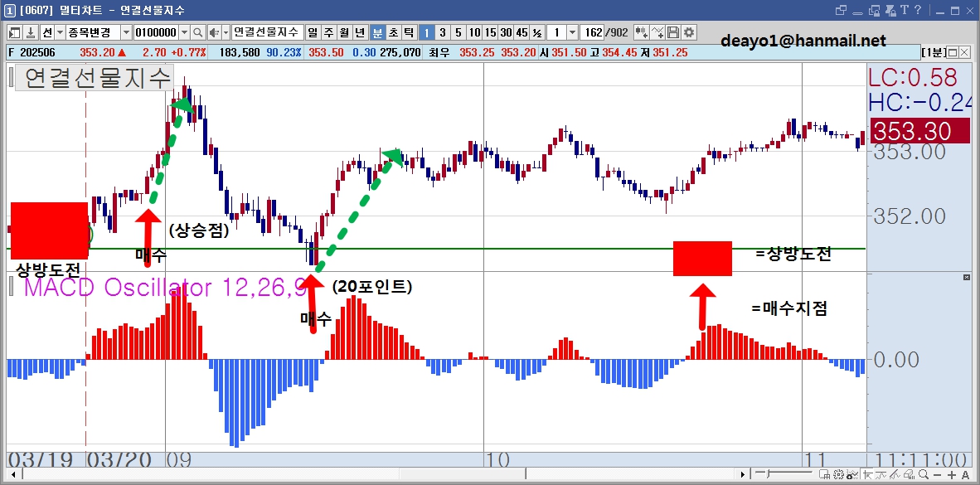The height and width of the screenshot is (485, 980).
Task: Add candlestick chart with the candle-plus icon
Action: [641, 32]
